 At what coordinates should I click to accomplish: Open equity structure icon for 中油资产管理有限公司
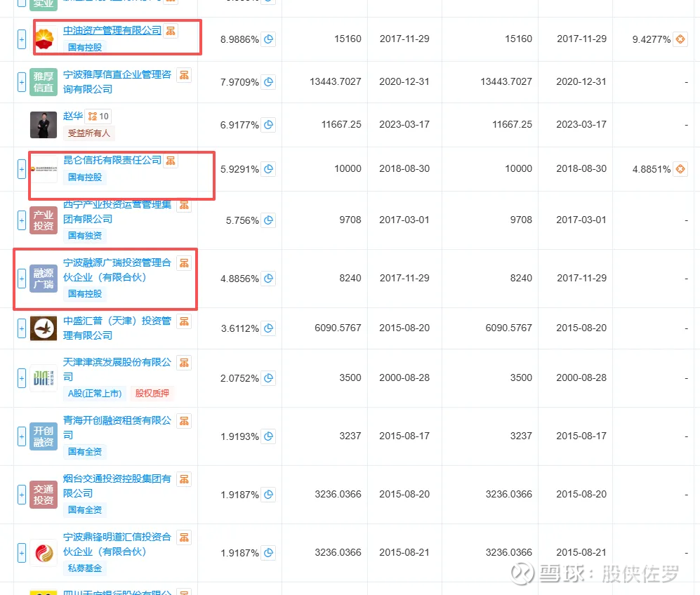tap(171, 31)
